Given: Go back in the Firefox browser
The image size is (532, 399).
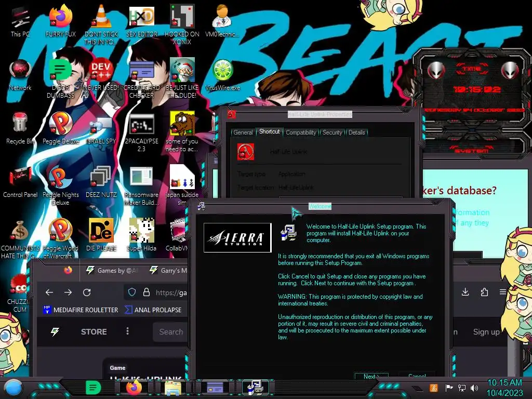Looking at the screenshot, I should (49, 292).
